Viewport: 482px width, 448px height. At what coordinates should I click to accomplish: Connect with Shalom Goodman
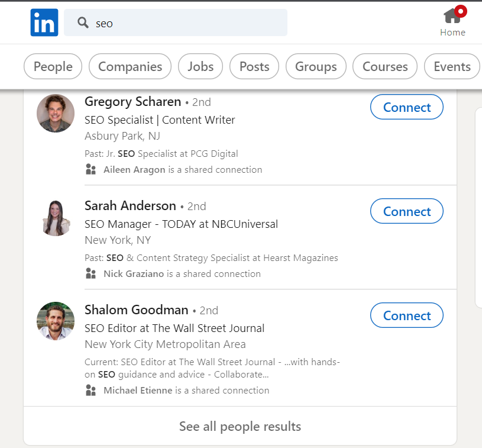407,315
